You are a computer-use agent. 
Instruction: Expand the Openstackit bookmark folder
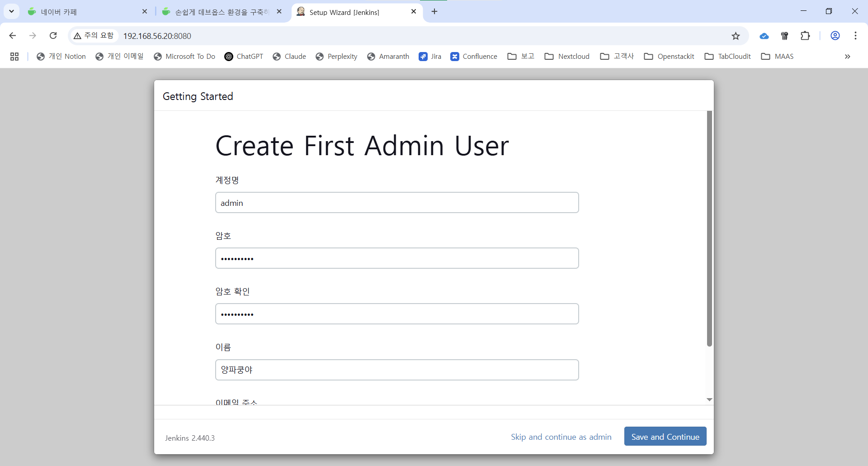point(669,57)
